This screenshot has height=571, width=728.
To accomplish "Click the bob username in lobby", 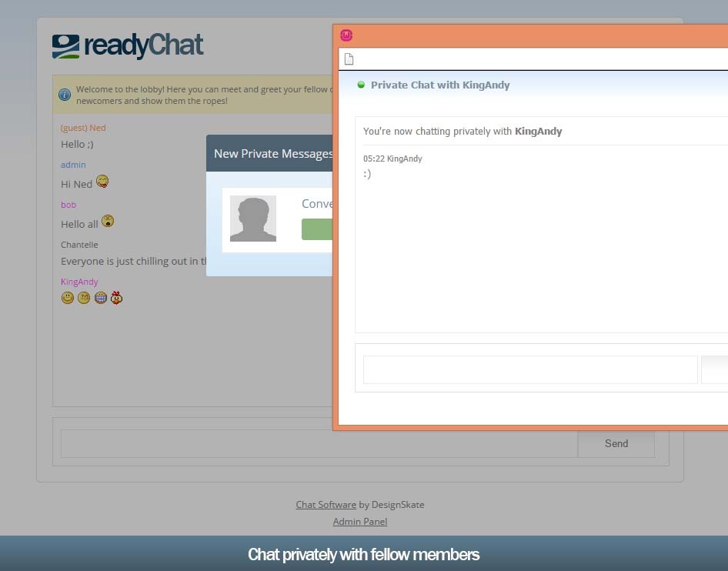I will pos(68,205).
